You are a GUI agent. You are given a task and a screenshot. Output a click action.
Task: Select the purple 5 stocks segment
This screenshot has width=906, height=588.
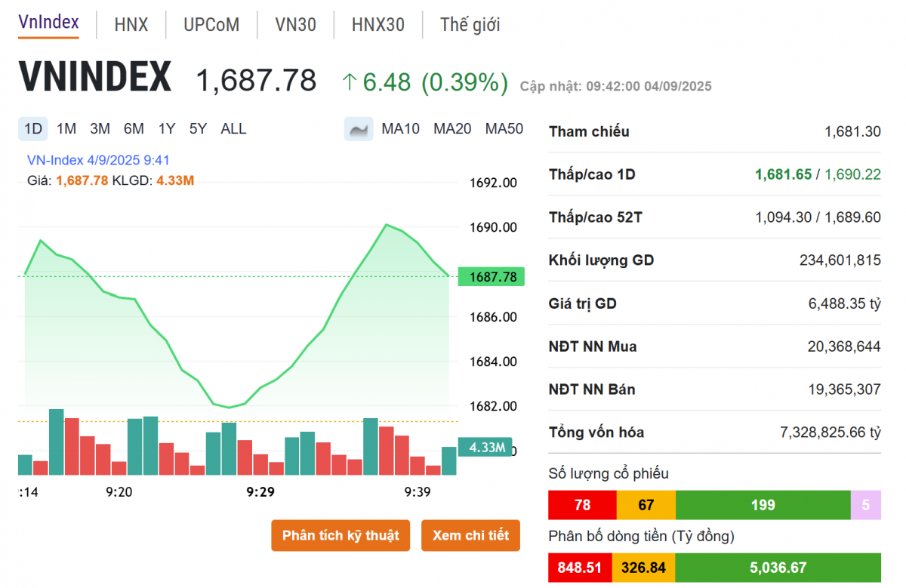(866, 505)
